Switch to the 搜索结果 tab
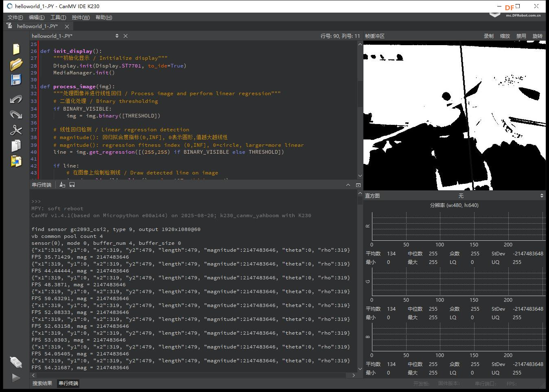 (x=42, y=383)
